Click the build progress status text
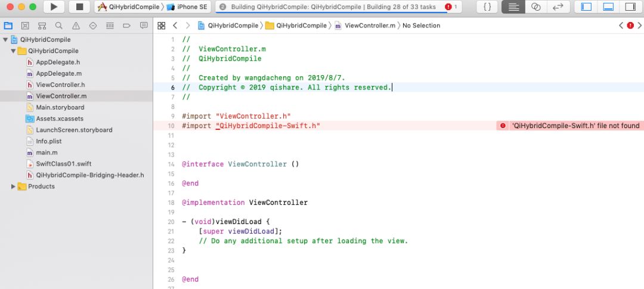The height and width of the screenshot is (289, 644). point(333,7)
